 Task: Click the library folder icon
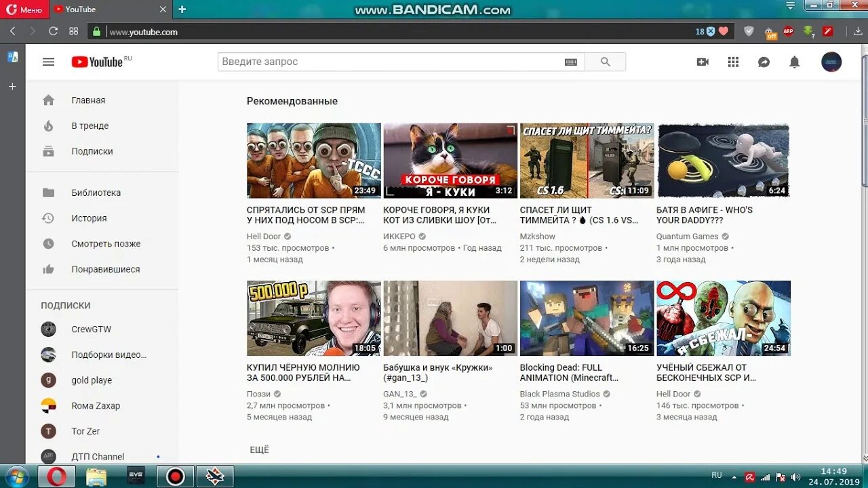pyautogui.click(x=48, y=192)
